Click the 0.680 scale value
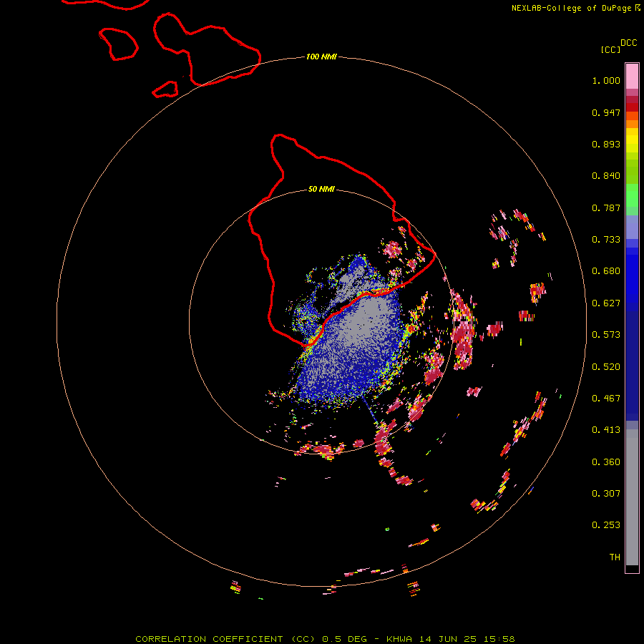The height and width of the screenshot is (644, 644). [606, 271]
